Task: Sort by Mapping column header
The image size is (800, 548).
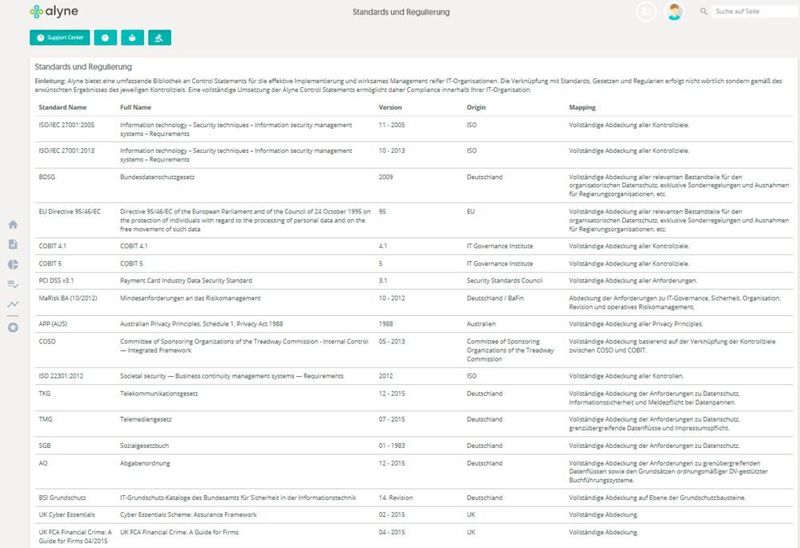Action: click(x=582, y=107)
